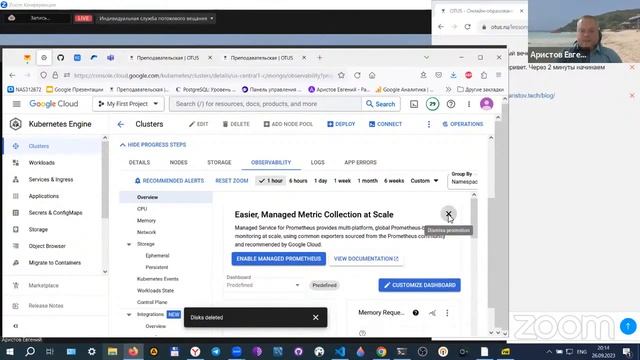Show more bookmarks with chevron
The width and height of the screenshot is (640, 360).
448,89
